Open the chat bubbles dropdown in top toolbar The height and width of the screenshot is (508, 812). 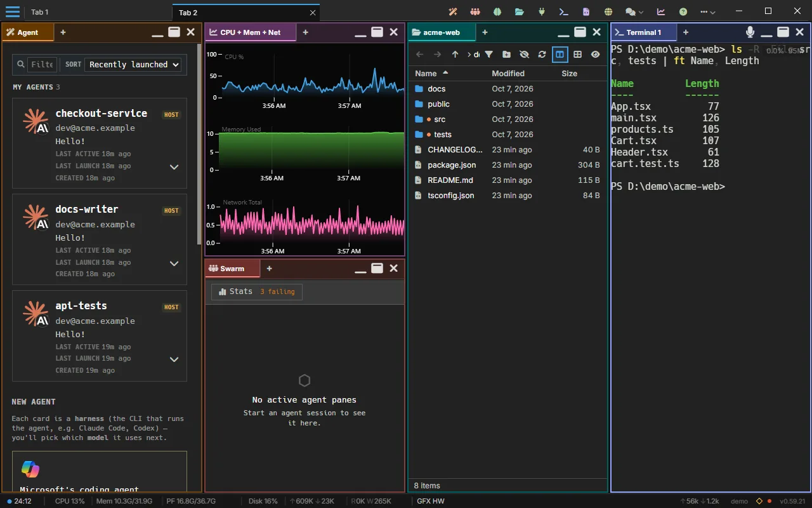click(x=634, y=11)
